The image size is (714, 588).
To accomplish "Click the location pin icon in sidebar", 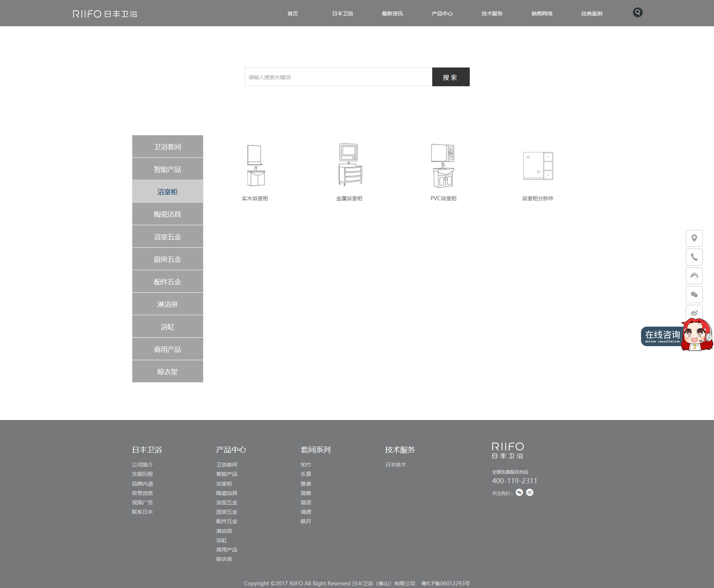I will pos(694,238).
